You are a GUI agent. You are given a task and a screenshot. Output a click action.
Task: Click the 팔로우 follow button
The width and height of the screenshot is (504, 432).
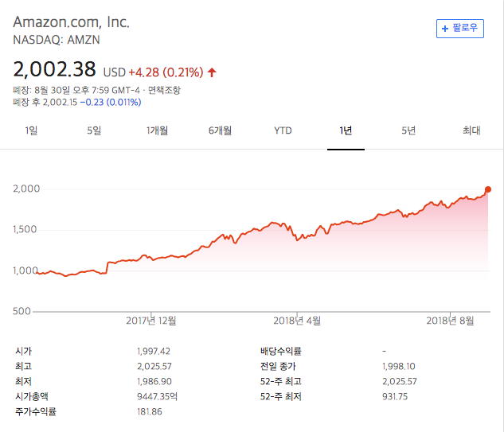click(x=459, y=29)
